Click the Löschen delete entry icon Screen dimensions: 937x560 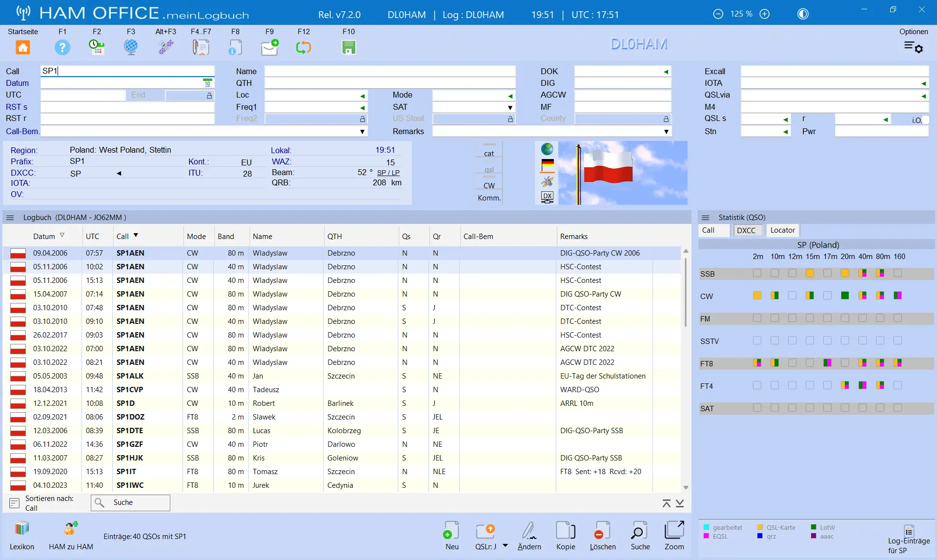point(602,530)
